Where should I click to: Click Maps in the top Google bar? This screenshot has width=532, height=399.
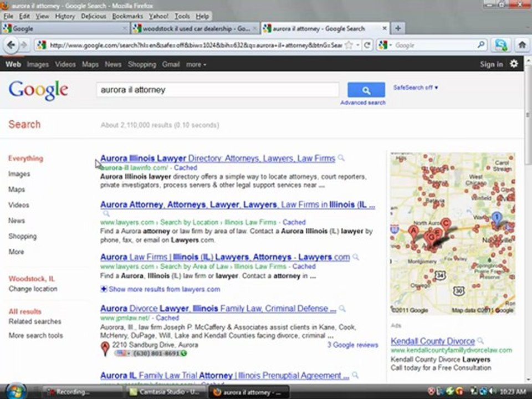tap(90, 64)
